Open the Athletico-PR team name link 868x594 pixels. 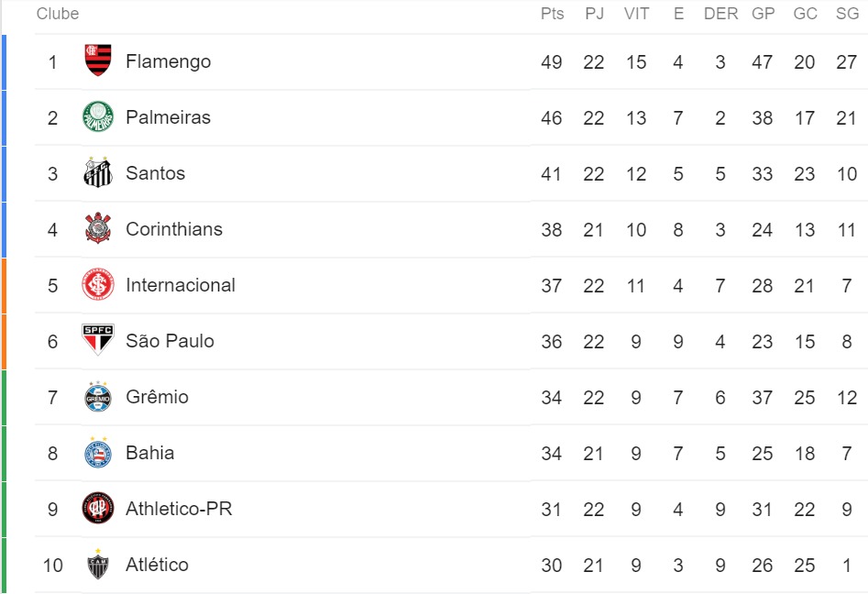click(x=179, y=509)
